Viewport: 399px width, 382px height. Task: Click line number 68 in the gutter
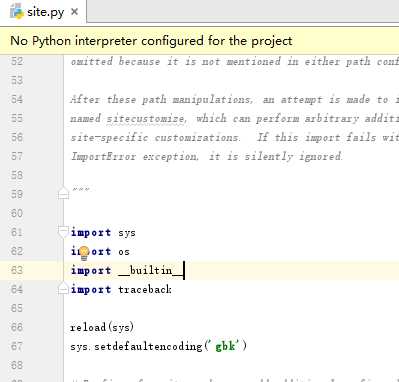[x=17, y=365]
